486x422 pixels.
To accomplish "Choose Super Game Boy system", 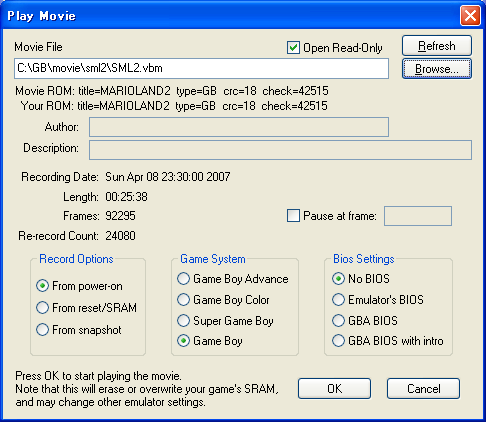I will click(184, 321).
